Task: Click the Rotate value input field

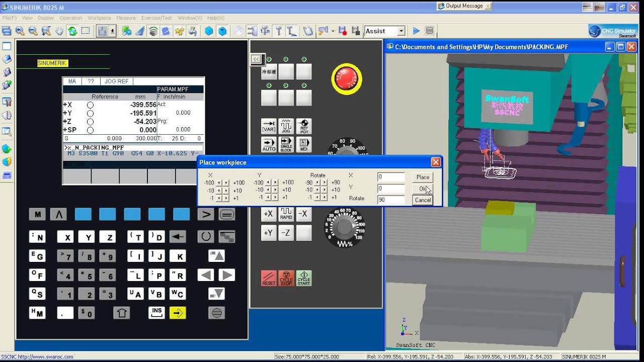Action: 391,200
